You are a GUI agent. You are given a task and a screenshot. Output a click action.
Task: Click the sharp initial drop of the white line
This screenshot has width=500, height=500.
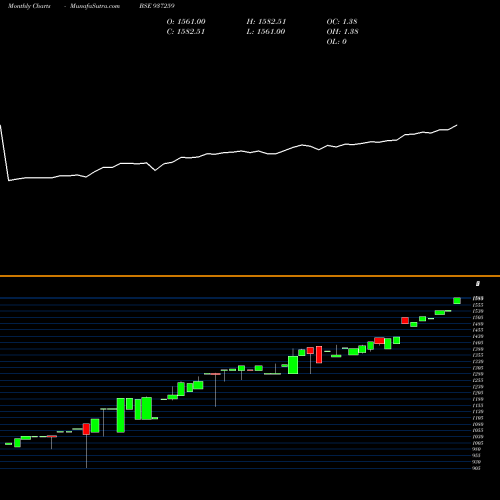point(4,153)
